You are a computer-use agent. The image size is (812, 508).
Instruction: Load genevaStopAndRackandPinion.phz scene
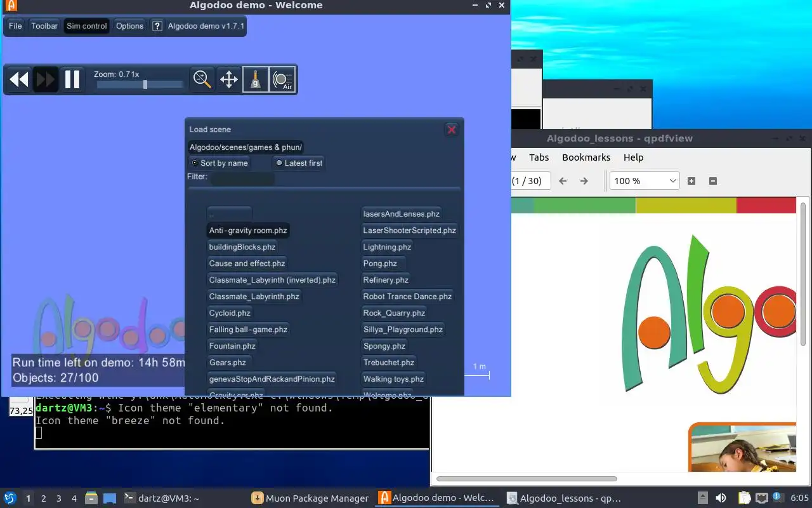272,379
